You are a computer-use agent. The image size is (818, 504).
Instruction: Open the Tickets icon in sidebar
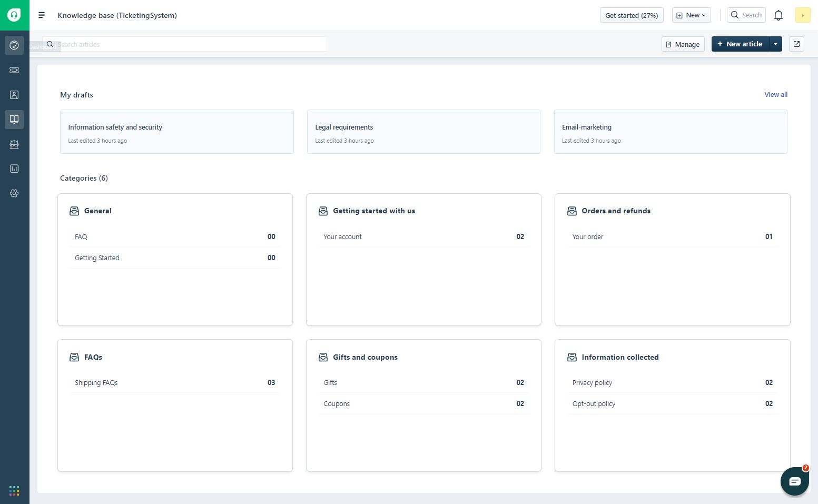(x=14, y=70)
